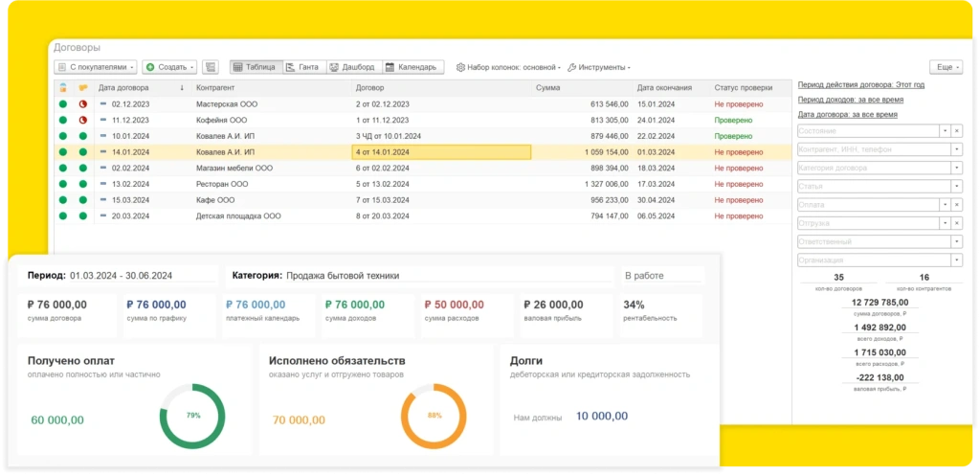The height and width of the screenshot is (475, 980).
Task: Expand the Статья filter dropdown arrow
Action: point(957,186)
